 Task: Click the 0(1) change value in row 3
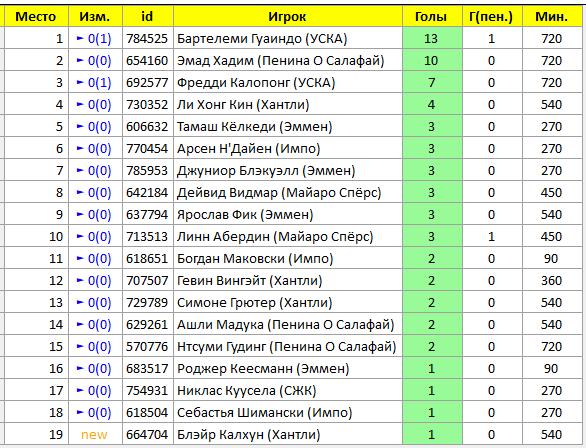(99, 83)
